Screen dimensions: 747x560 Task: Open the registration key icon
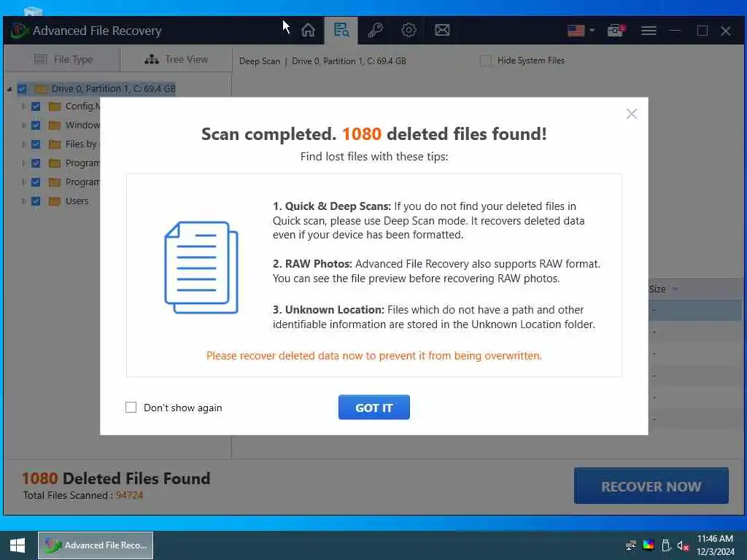[x=375, y=31]
